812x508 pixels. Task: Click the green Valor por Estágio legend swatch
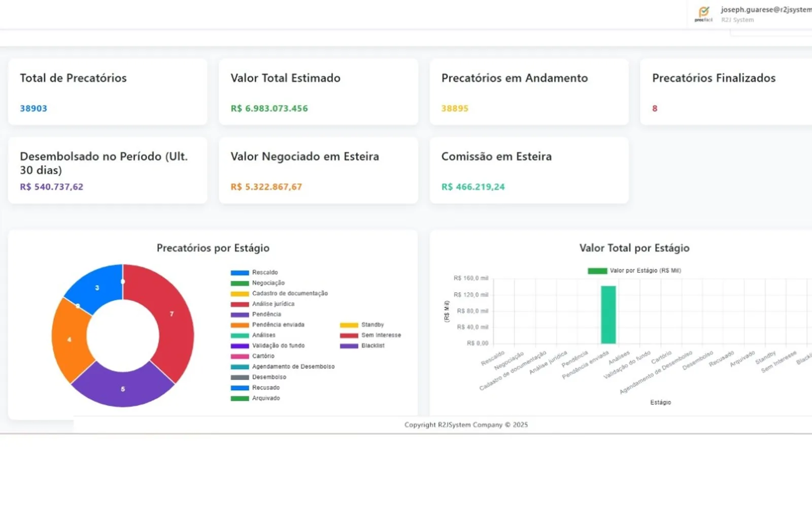597,271
